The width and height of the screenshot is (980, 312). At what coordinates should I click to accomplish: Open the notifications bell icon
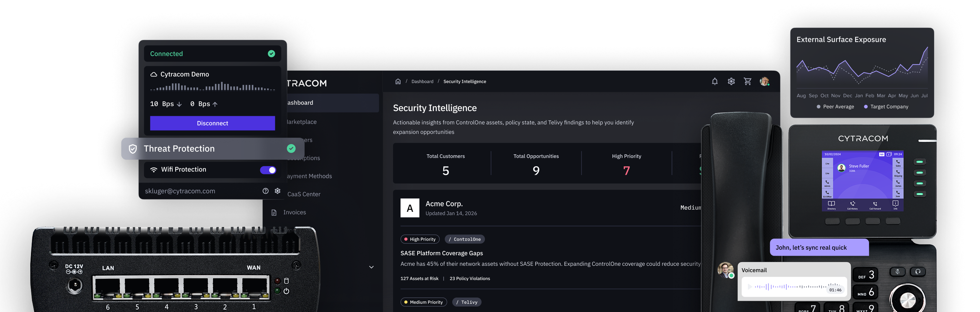[x=715, y=81]
